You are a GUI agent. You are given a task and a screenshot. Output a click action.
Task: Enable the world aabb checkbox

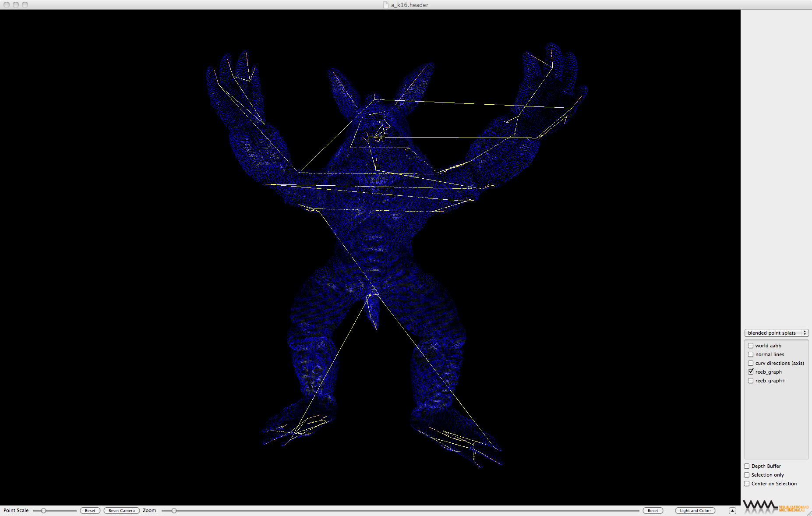tap(751, 346)
